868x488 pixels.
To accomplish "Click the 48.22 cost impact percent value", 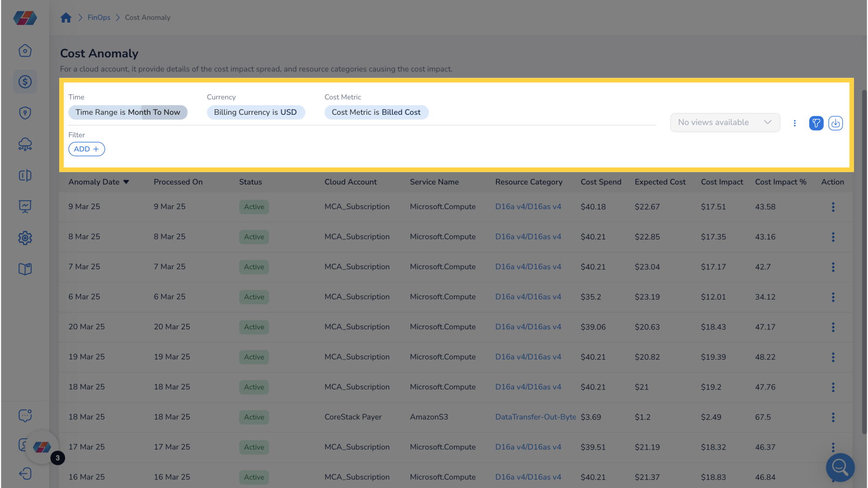I will 765,357.
